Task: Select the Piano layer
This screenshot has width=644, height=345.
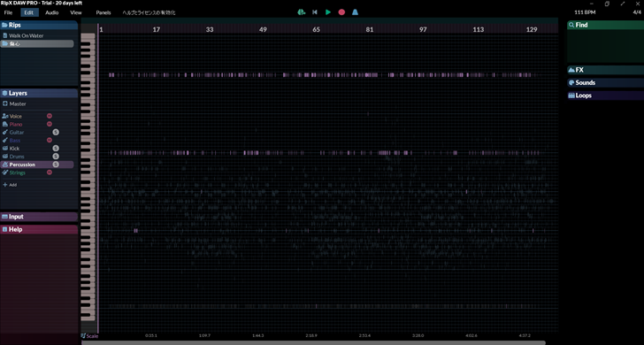Action: coord(16,124)
